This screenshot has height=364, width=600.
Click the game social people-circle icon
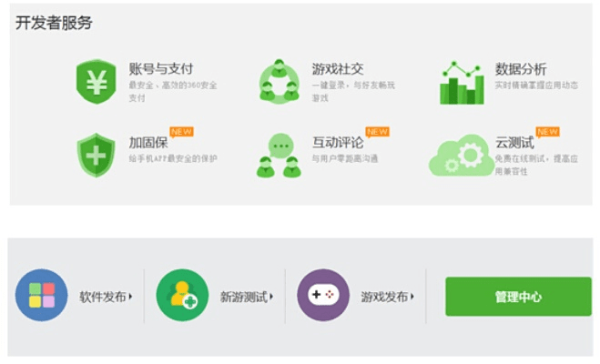point(279,82)
